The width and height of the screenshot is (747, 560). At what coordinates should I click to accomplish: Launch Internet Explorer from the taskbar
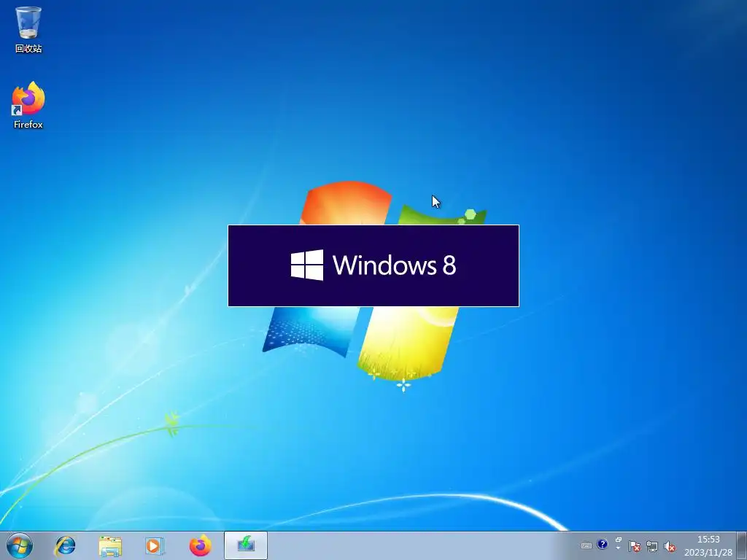click(65, 545)
